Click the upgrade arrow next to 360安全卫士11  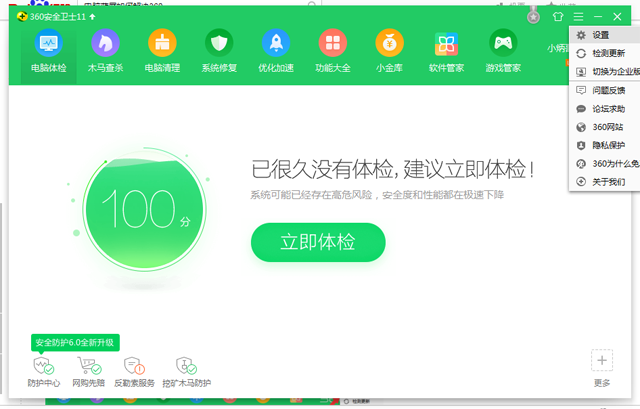(92, 16)
